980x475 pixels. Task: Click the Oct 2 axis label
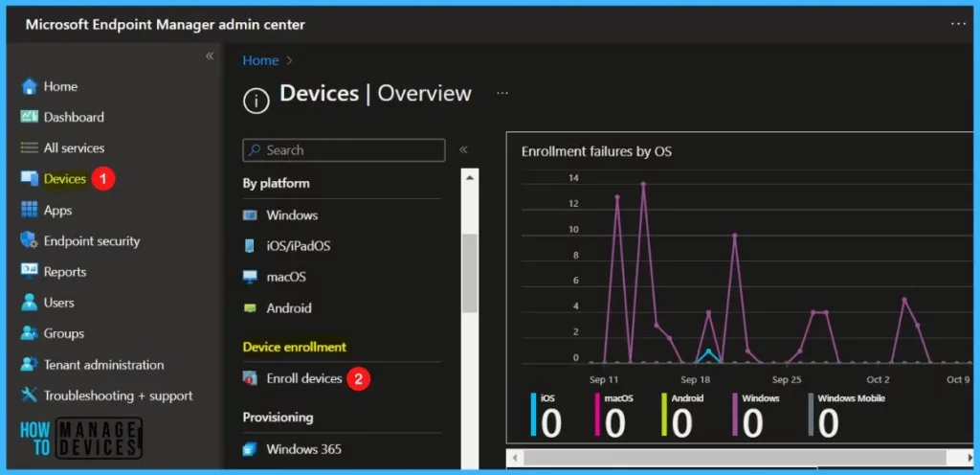click(x=879, y=379)
